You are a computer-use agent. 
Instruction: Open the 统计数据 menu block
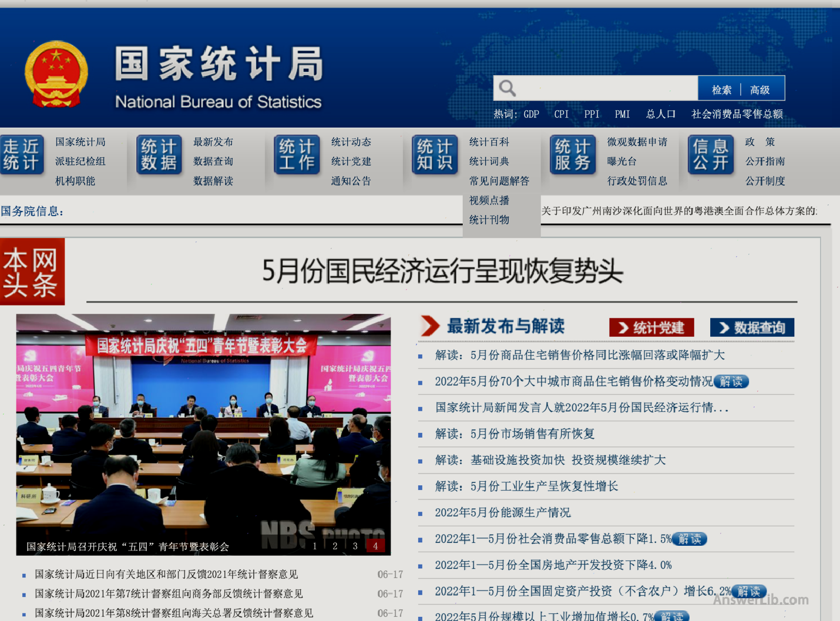[159, 155]
